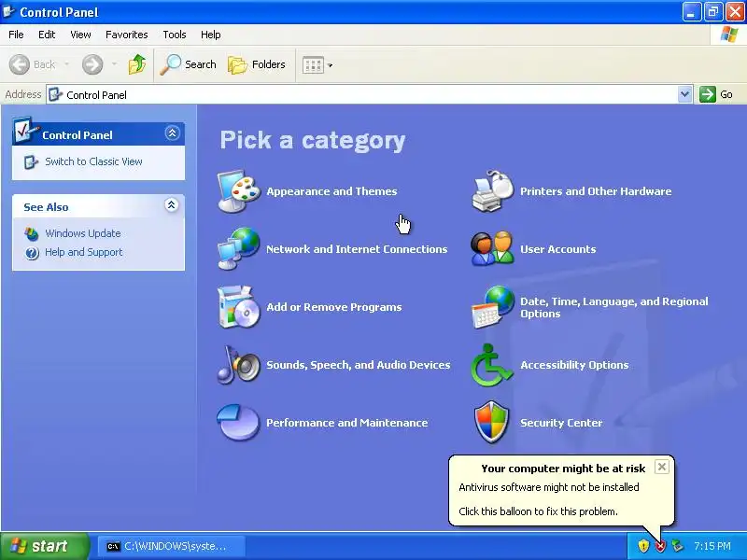747x560 pixels.
Task: Switch to the C:\WINDOWS\syste... taskbar window
Action: [x=171, y=546]
